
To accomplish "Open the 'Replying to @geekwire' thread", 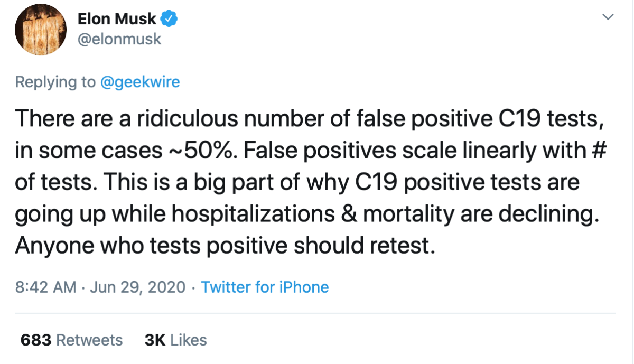I will pyautogui.click(x=98, y=82).
